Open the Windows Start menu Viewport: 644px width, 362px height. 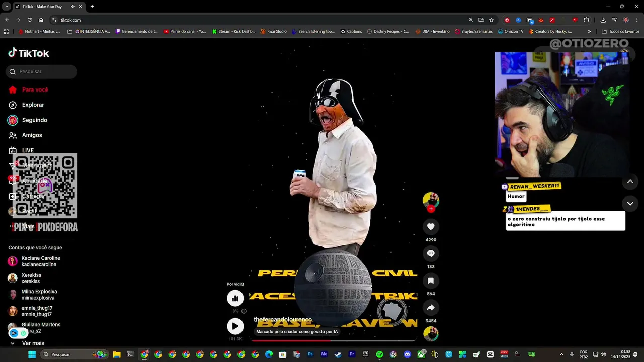[32, 354]
